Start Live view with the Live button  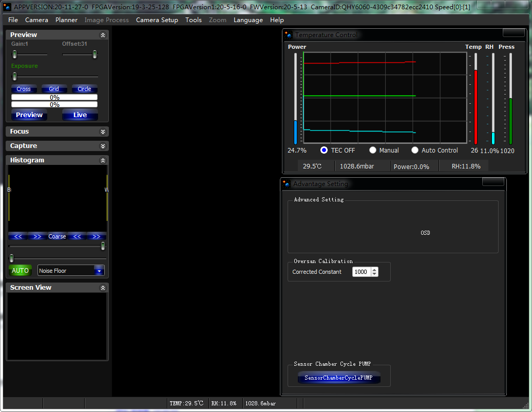[x=80, y=115]
